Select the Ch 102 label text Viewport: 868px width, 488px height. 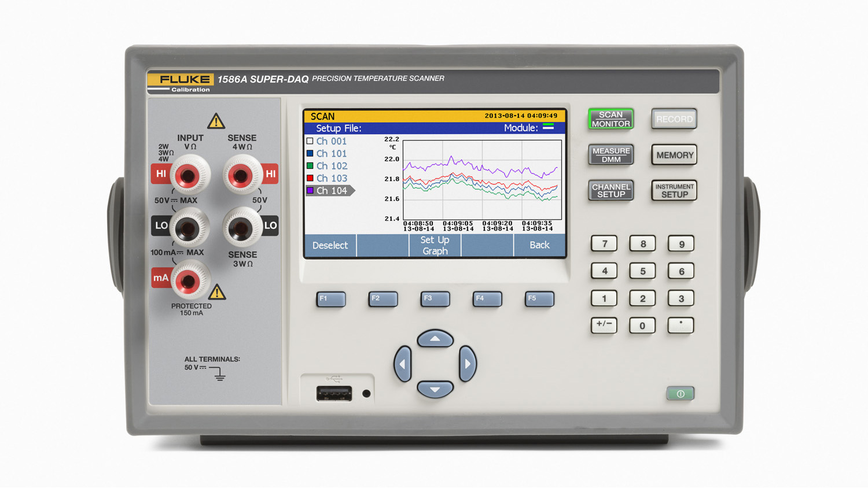(332, 166)
